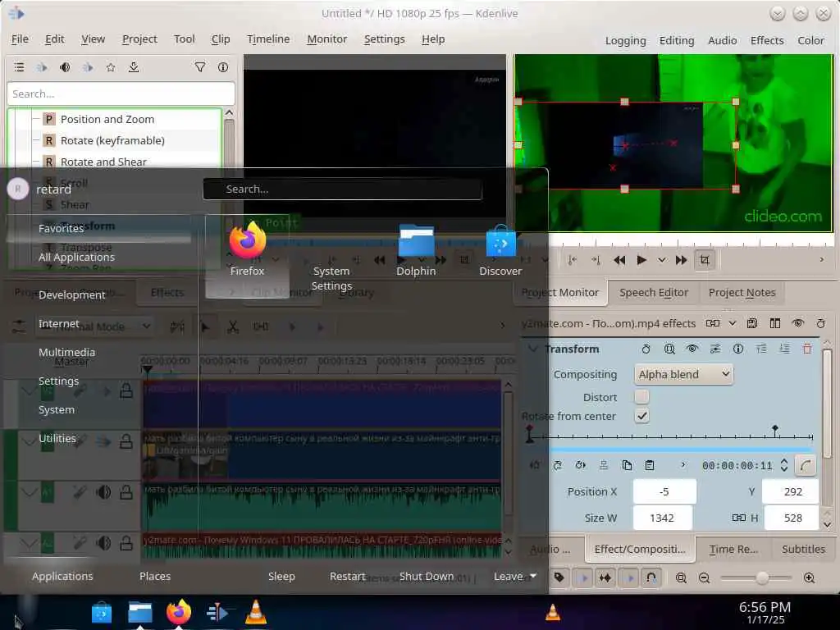
Task: Show favorite effects star icon
Action: [x=111, y=67]
